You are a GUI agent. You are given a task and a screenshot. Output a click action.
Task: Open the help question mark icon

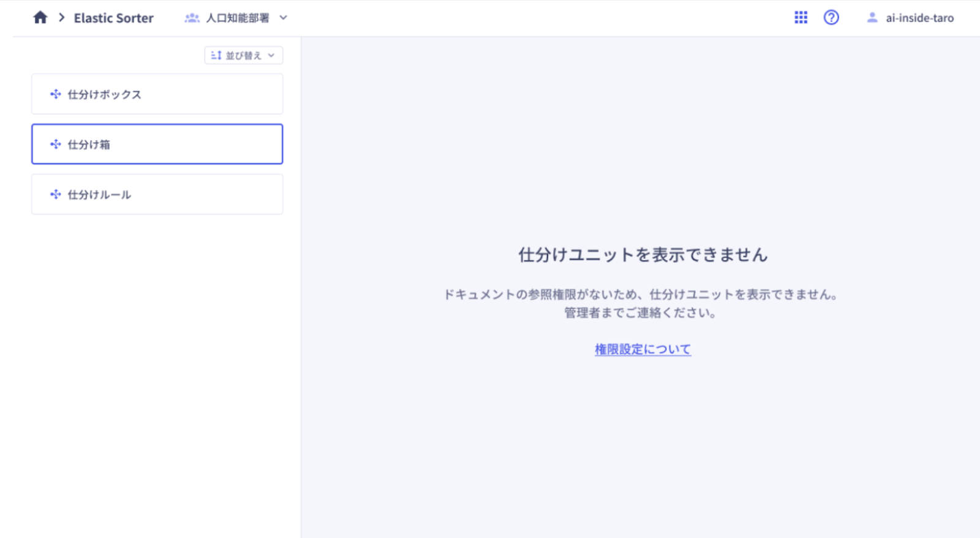[831, 18]
